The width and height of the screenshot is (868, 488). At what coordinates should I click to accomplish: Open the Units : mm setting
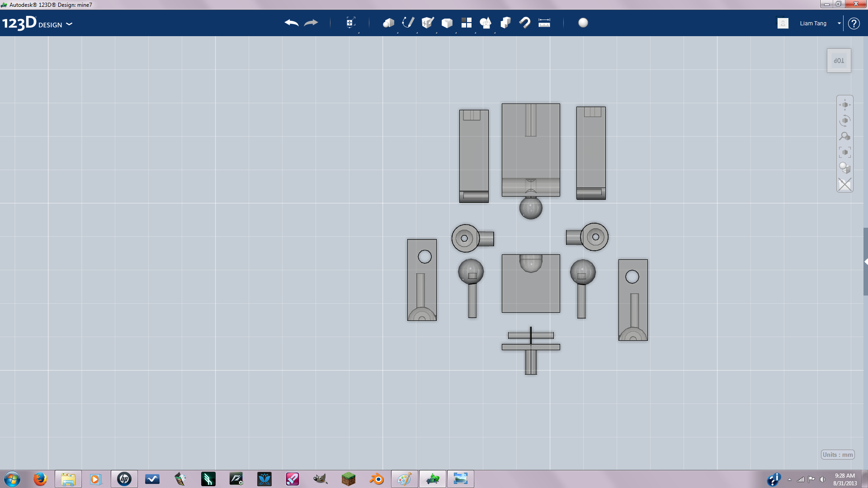838,455
